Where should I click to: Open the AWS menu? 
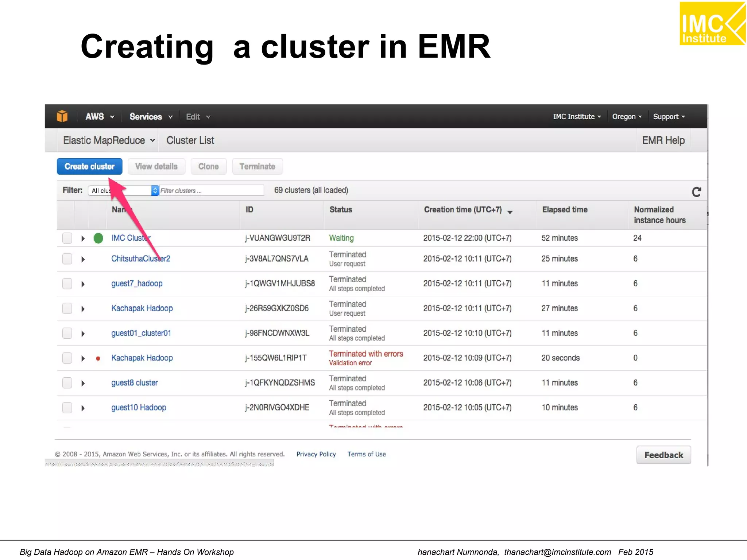pos(100,117)
